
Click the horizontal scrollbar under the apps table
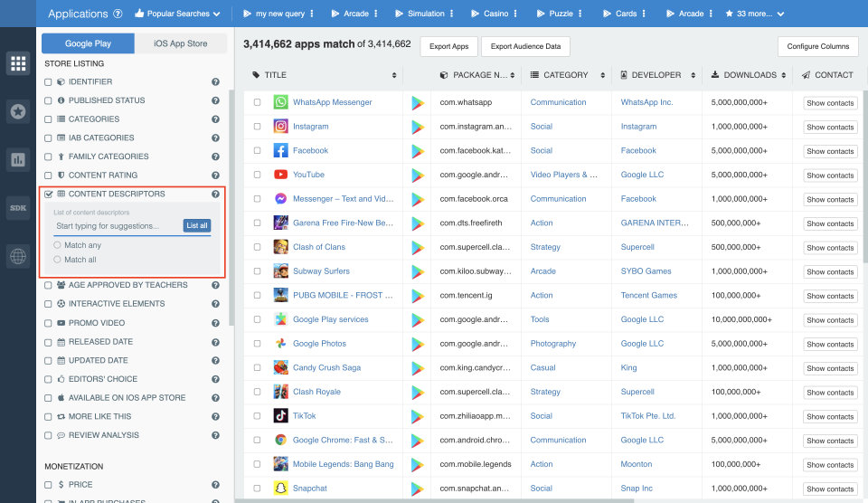coord(435,501)
